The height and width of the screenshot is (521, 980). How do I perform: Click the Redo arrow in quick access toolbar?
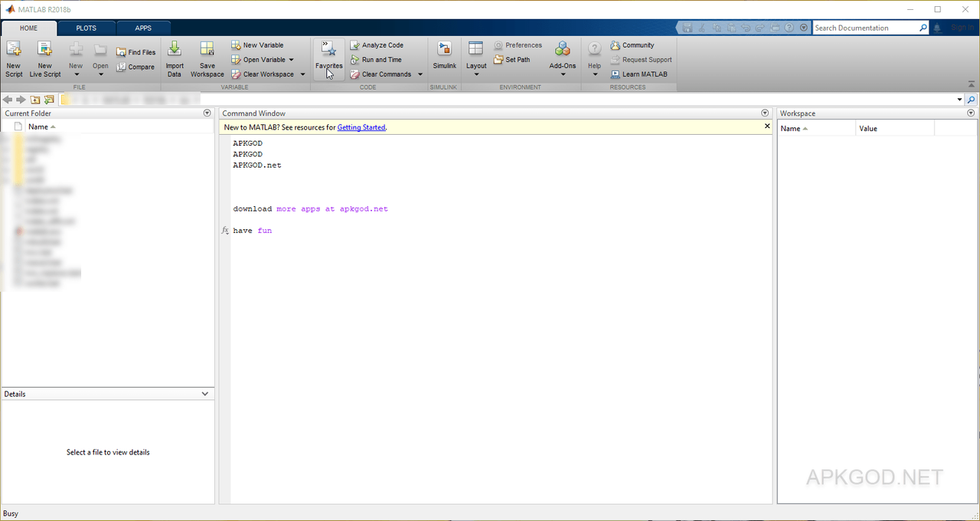click(760, 28)
